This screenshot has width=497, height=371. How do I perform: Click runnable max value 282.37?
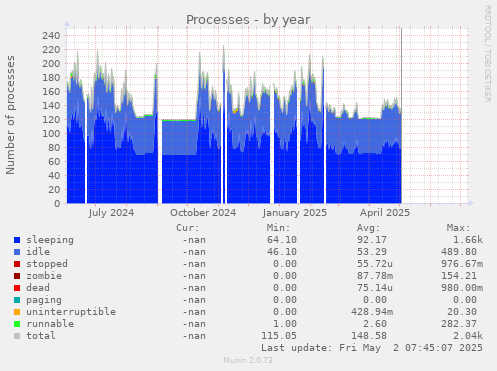459,324
